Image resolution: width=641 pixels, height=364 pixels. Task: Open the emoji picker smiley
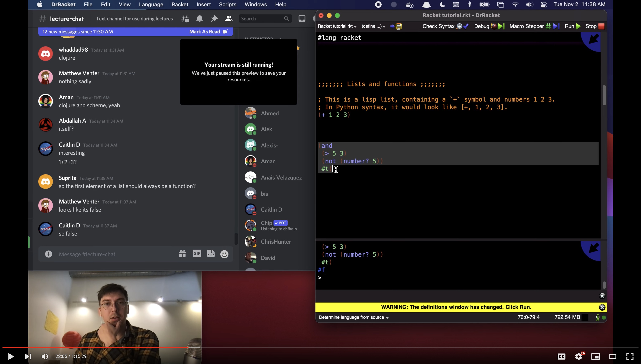[224, 254]
